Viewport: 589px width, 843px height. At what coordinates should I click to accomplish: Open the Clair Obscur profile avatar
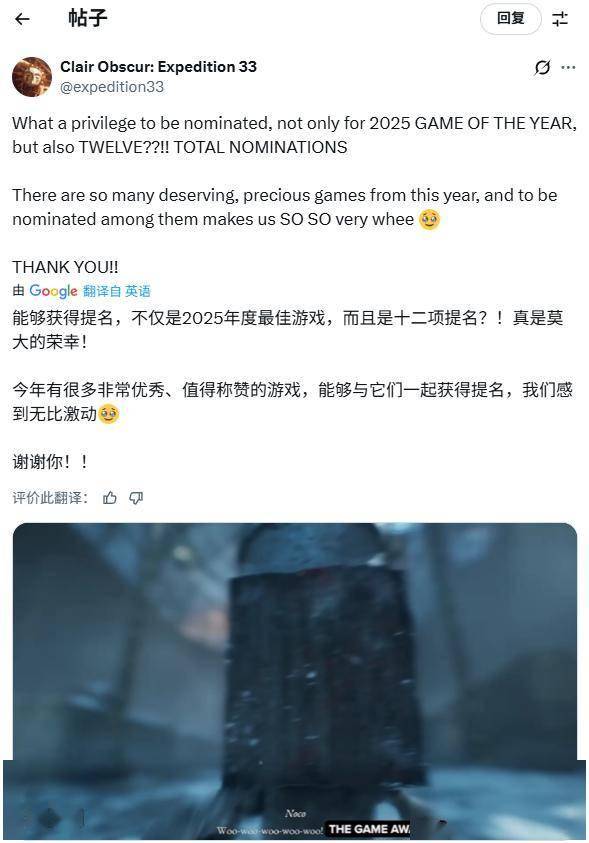click(x=32, y=77)
